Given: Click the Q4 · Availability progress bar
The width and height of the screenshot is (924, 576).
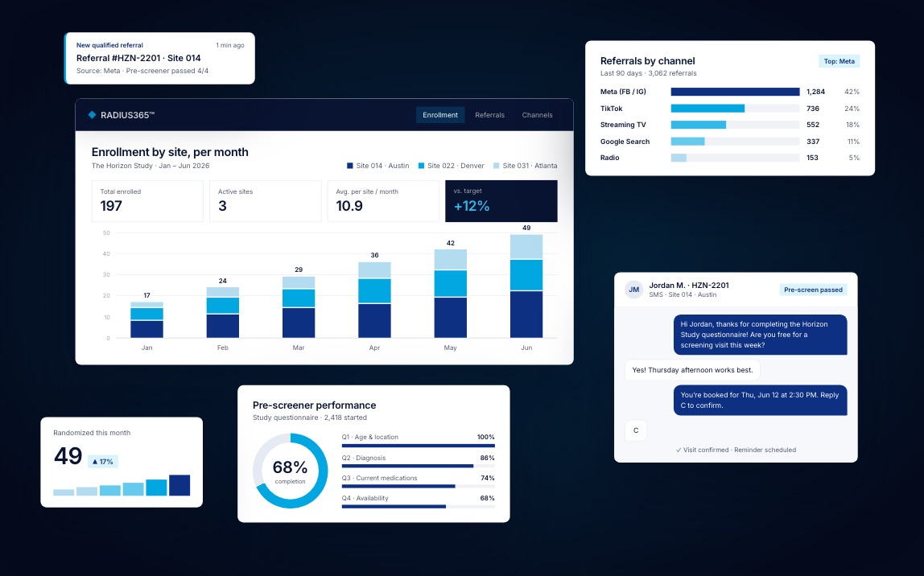Looking at the screenshot, I should tap(419, 507).
